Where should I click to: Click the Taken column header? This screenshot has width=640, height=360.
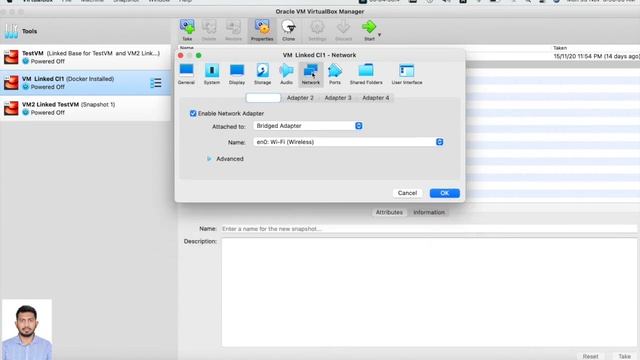point(560,48)
